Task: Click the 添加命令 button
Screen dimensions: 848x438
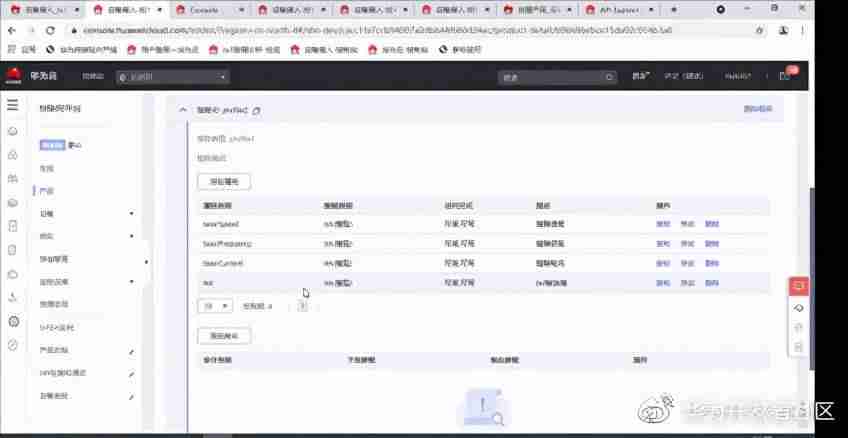Action: click(x=224, y=336)
